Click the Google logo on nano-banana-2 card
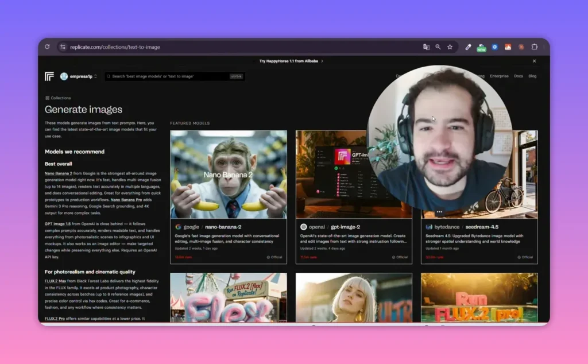The width and height of the screenshot is (588, 364). click(x=178, y=227)
